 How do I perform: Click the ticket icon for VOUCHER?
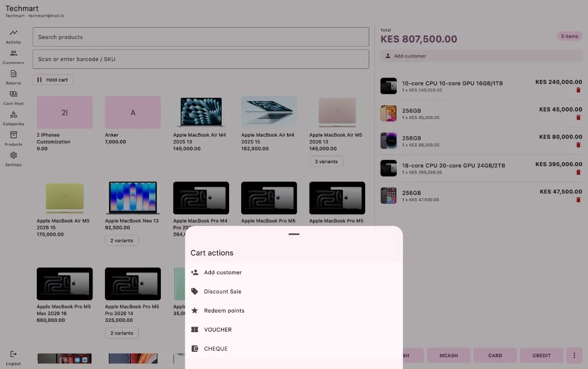coord(194,329)
